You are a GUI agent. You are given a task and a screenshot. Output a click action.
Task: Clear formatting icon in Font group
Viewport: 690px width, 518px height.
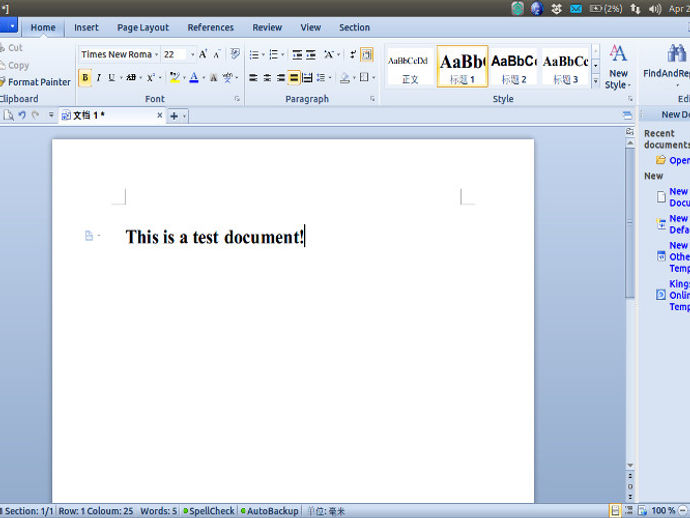pyautogui.click(x=235, y=54)
